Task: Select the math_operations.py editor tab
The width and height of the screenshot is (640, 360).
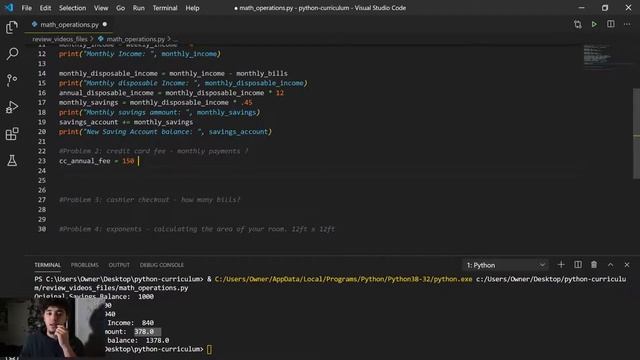Action: coord(69,24)
